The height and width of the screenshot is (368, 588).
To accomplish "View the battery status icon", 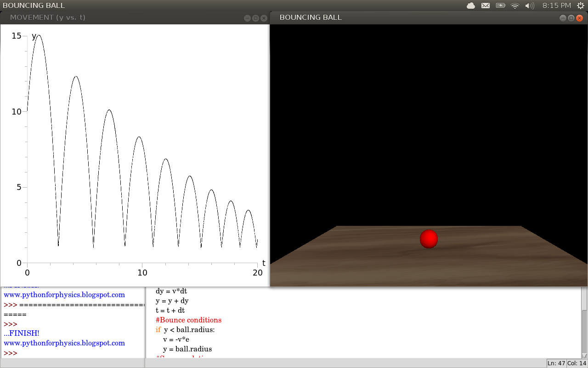I will (x=500, y=6).
